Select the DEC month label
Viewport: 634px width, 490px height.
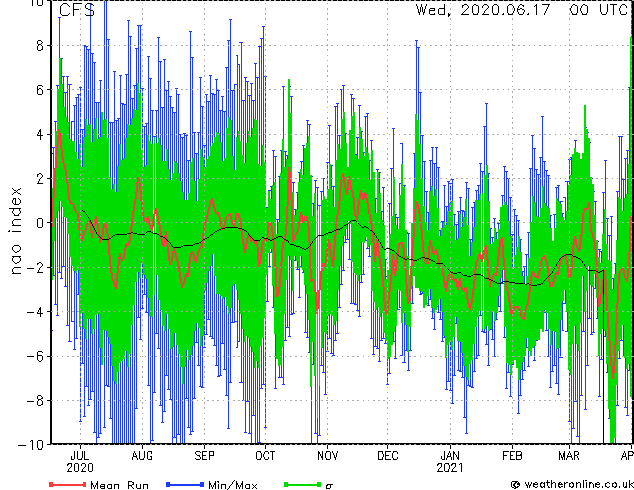pyautogui.click(x=388, y=456)
